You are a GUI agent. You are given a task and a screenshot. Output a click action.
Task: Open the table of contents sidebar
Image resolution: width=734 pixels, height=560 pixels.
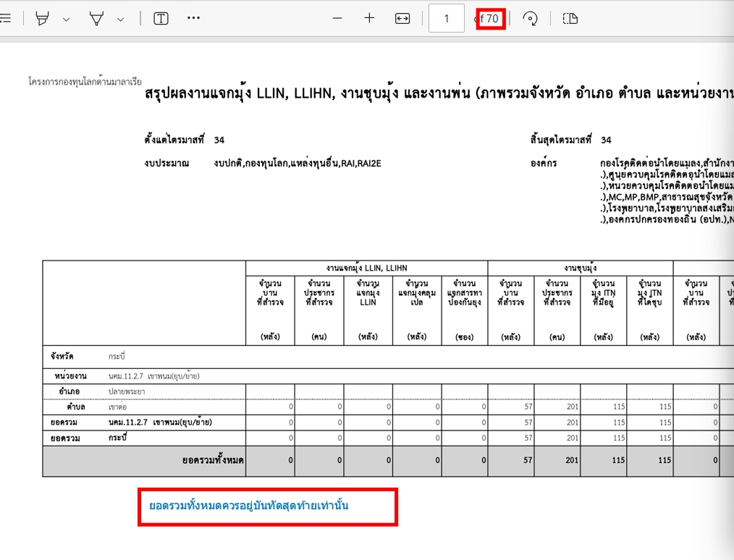(4, 19)
